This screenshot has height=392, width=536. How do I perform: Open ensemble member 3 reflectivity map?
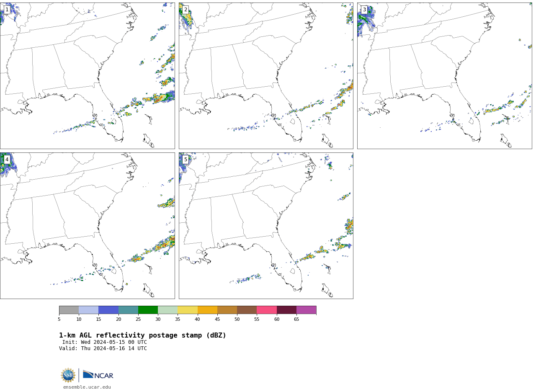[445, 76]
